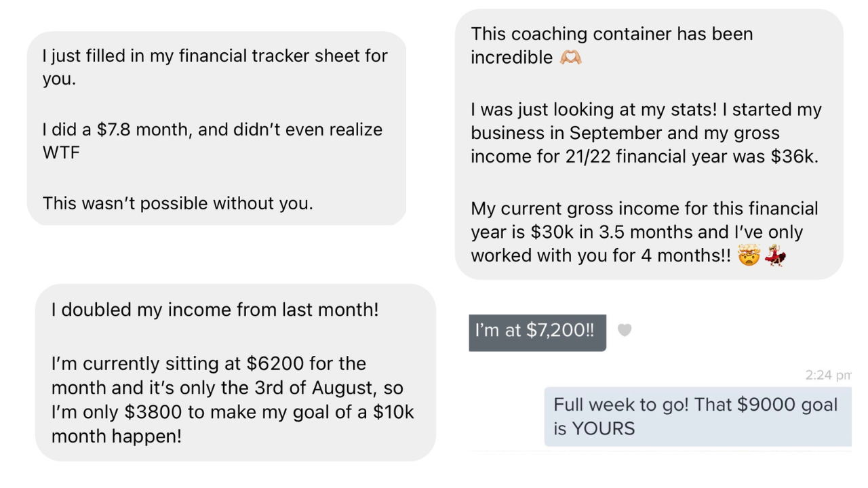Click the 'I doubled my income' message bubble
Screen dimensions: 868x488
(x=235, y=372)
